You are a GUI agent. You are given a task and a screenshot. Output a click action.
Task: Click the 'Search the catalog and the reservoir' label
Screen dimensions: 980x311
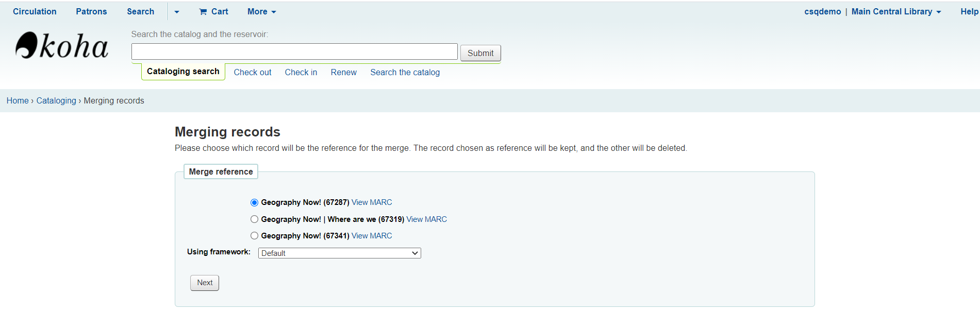[200, 34]
